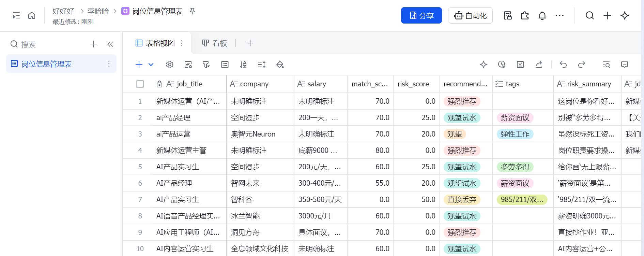Go to the home icon
644x256 pixels.
[x=32, y=15]
